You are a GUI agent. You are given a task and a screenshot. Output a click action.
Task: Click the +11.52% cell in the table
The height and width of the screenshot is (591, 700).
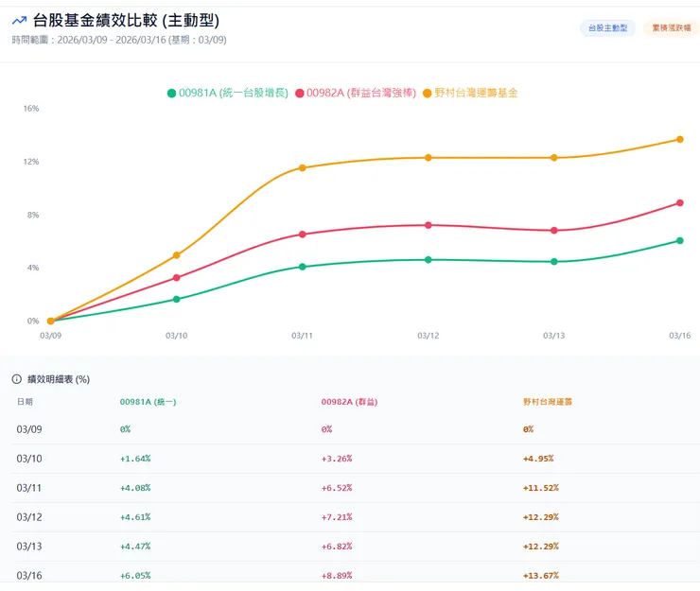[x=541, y=488]
